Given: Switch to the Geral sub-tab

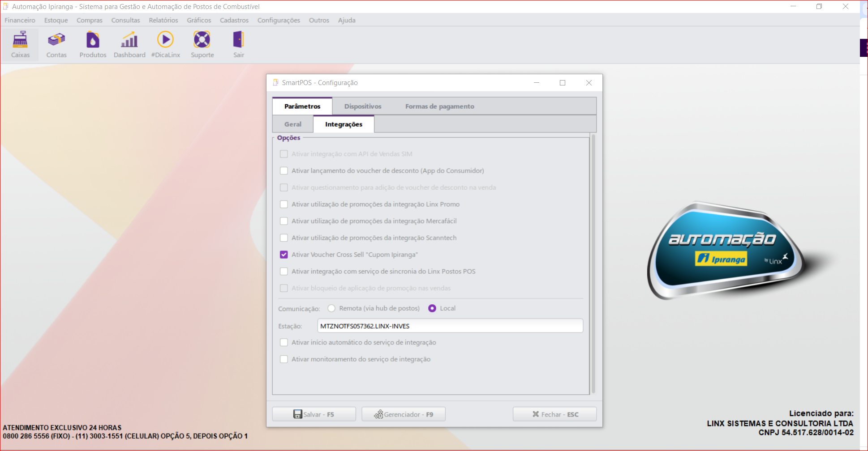Looking at the screenshot, I should (x=293, y=124).
